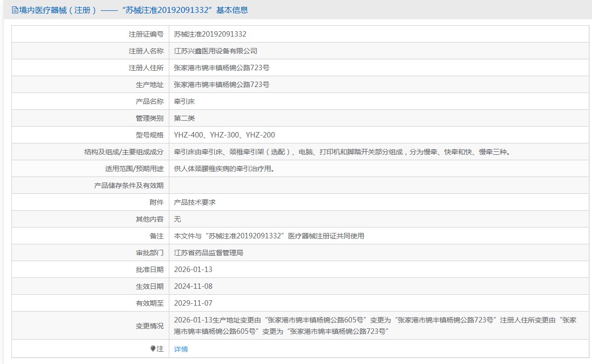Click the address value in the 注册人住所 row
Viewport: 592px width, 364px height.
pos(221,68)
